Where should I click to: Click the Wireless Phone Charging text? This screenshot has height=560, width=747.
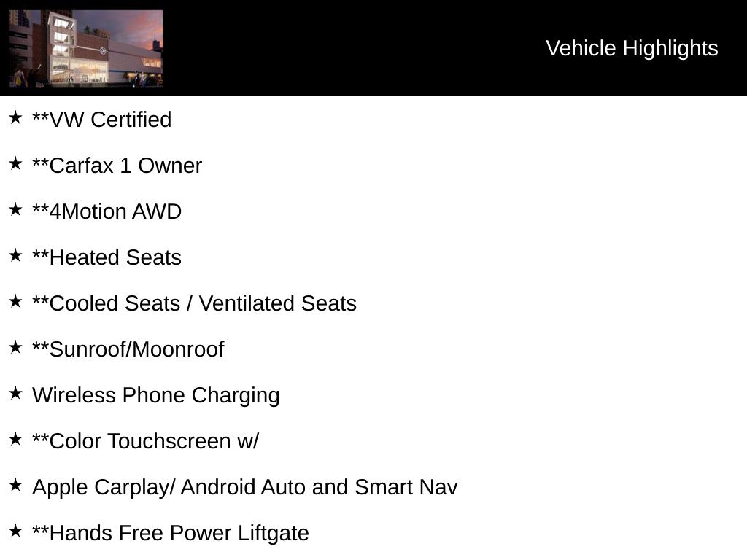point(155,395)
